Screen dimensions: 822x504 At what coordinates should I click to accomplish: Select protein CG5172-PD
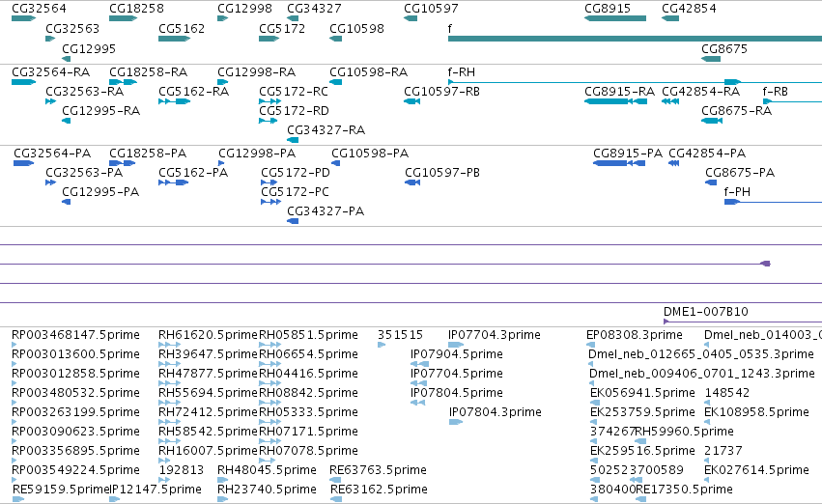(x=296, y=173)
